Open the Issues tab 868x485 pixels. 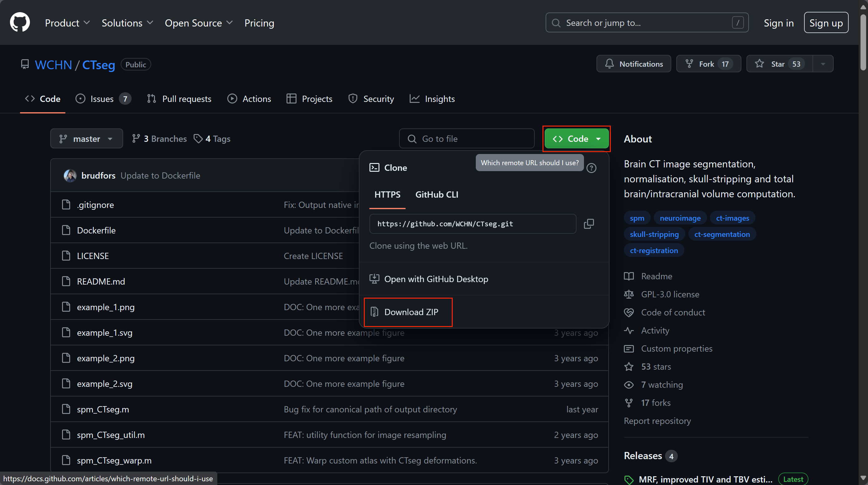[x=103, y=99]
